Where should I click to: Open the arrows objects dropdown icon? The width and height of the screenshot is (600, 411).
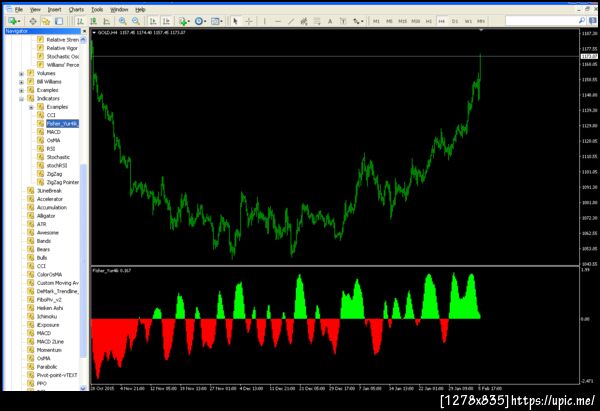(357, 21)
